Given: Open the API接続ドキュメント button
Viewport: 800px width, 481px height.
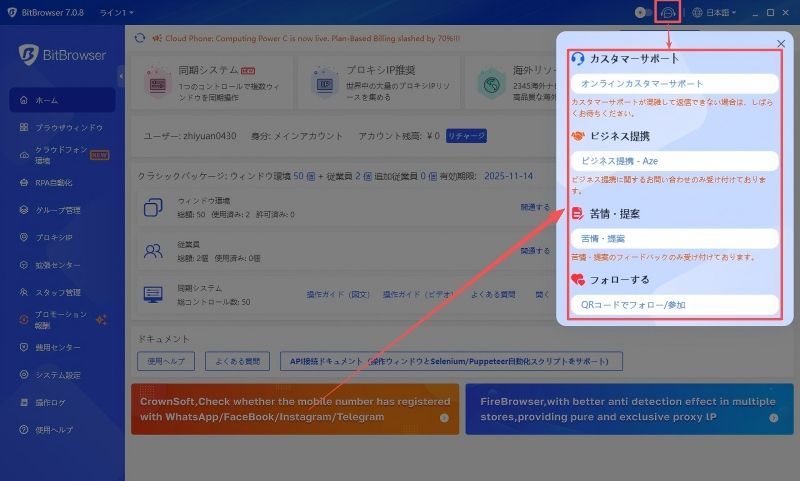Looking at the screenshot, I should (x=451, y=361).
